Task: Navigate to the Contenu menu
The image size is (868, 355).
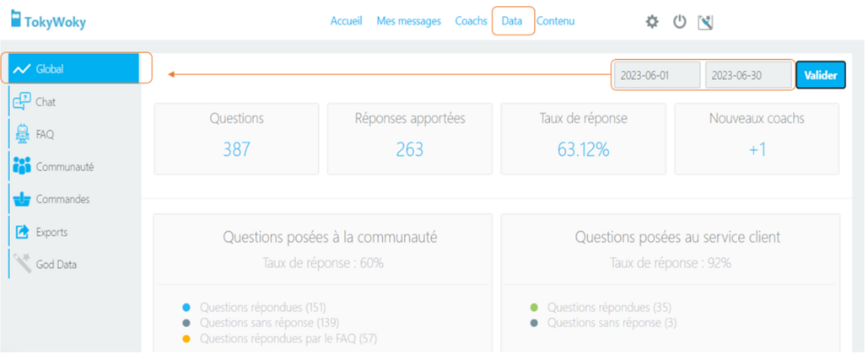Action: 556,21
